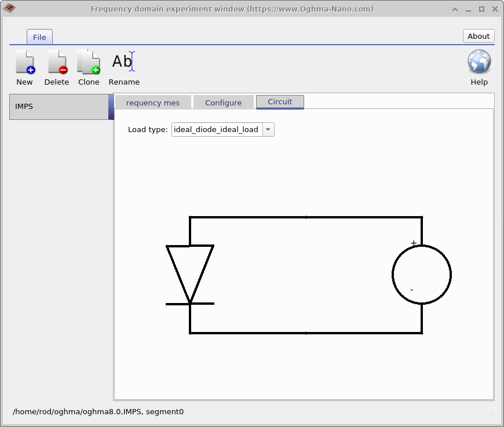This screenshot has height=427, width=504.
Task: Rename the experiment using the Ab icon
Action: click(x=123, y=62)
